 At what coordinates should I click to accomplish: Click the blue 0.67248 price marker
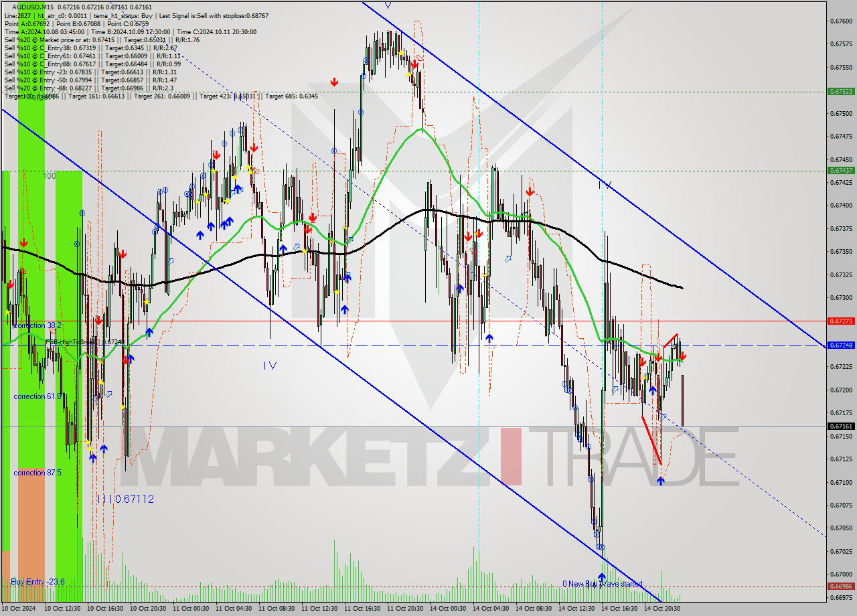(x=841, y=345)
